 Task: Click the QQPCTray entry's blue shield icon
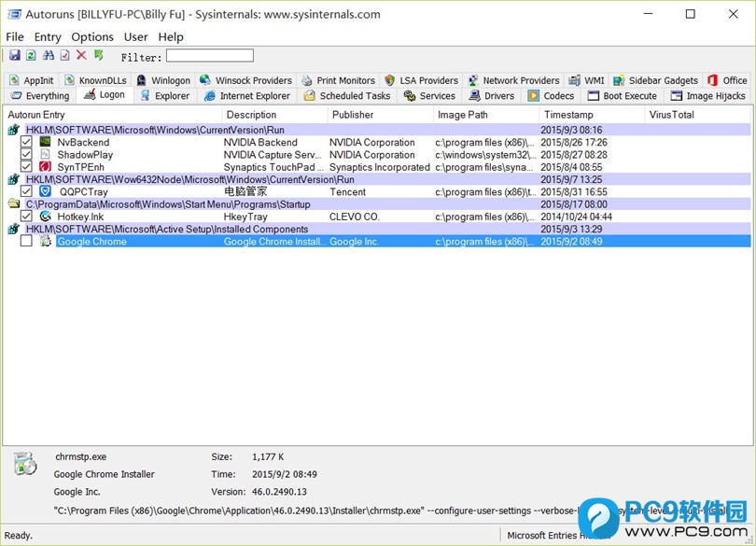tap(46, 191)
